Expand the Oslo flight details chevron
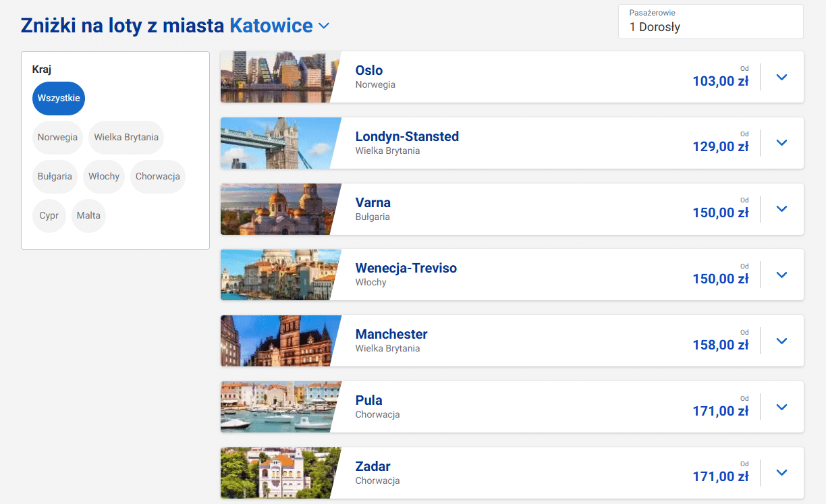This screenshot has width=826, height=504. point(781,77)
